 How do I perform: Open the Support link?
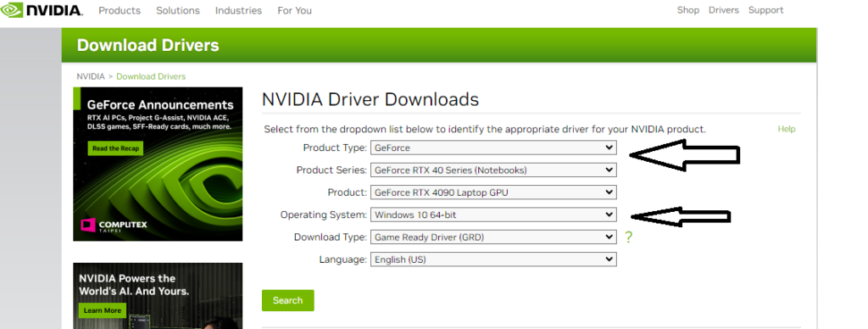[x=765, y=10]
